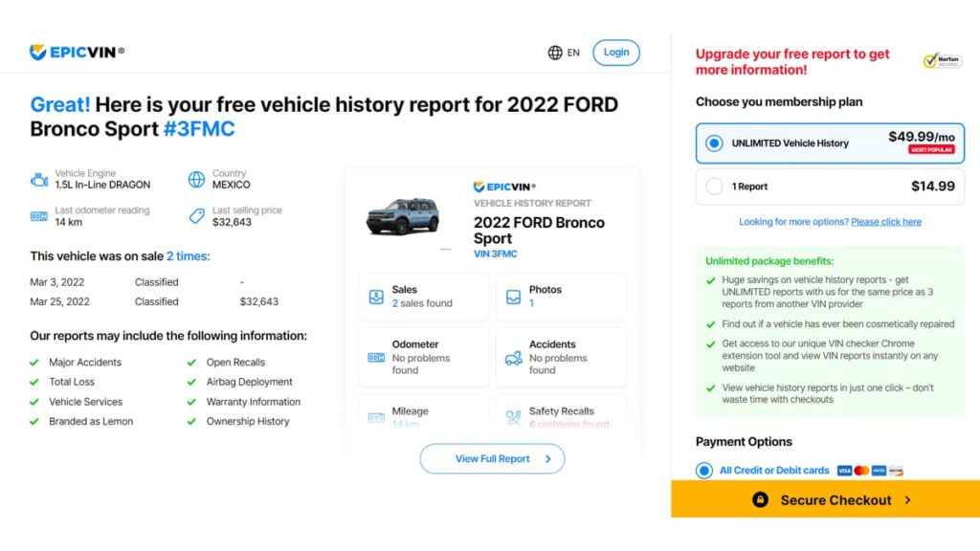Viewport: 980px width, 551px height.
Task: Click the globe language icon
Action: tap(555, 53)
